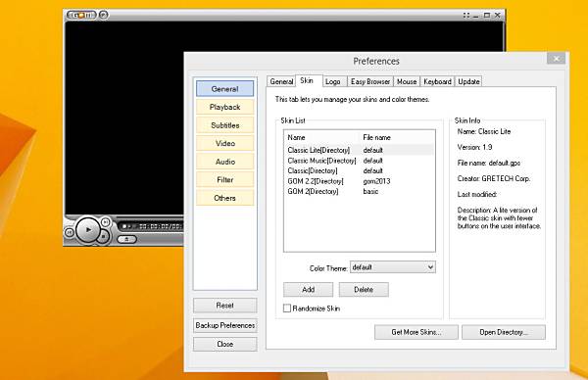
Task: Click the next-track button in GOM Player
Action: (x=106, y=222)
